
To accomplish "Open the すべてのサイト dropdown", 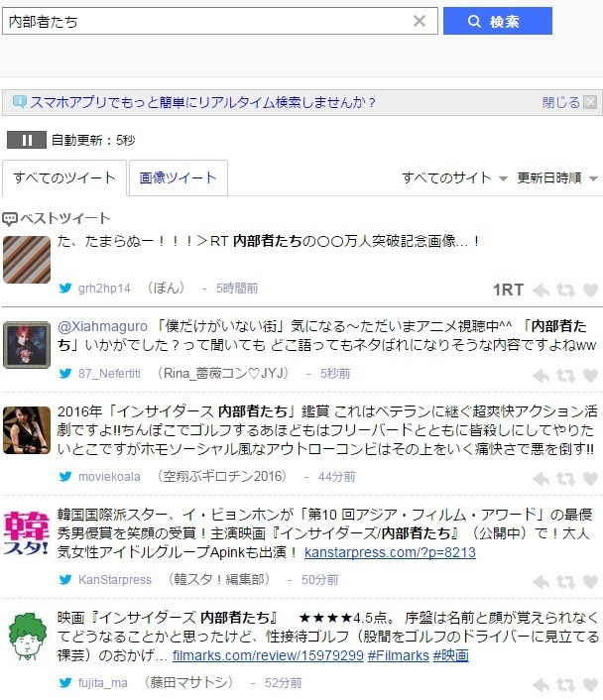I will point(454,178).
